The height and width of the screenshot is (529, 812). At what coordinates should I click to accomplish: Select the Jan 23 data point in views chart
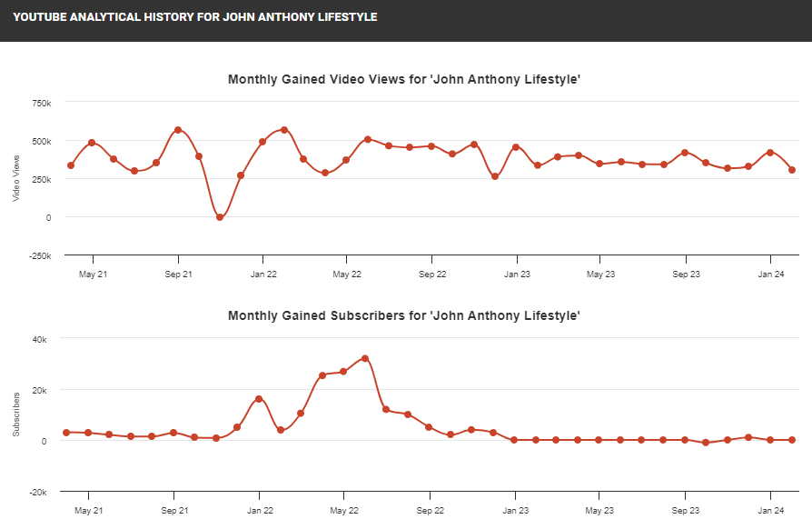(516, 147)
